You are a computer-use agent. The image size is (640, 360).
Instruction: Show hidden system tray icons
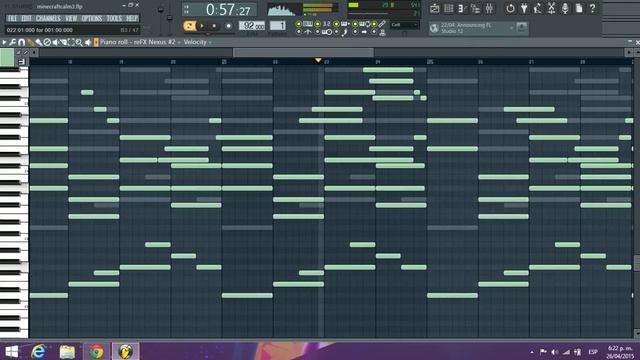pos(532,352)
